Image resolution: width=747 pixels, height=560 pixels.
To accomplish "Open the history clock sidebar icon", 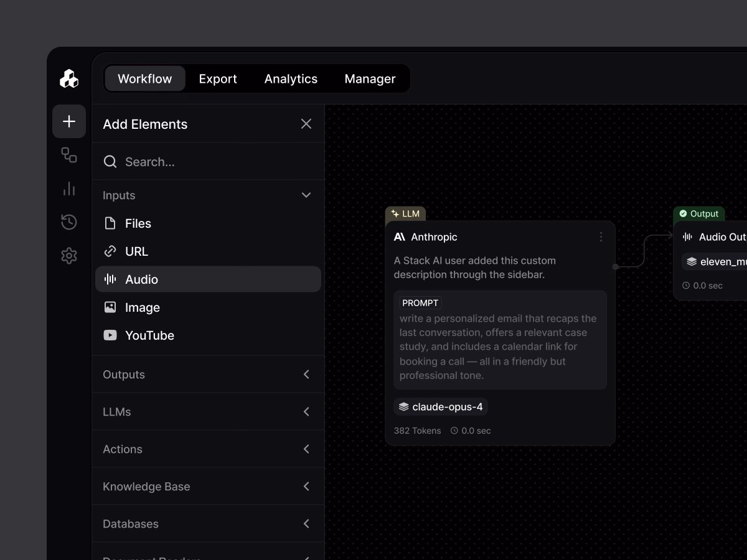I will (x=69, y=222).
